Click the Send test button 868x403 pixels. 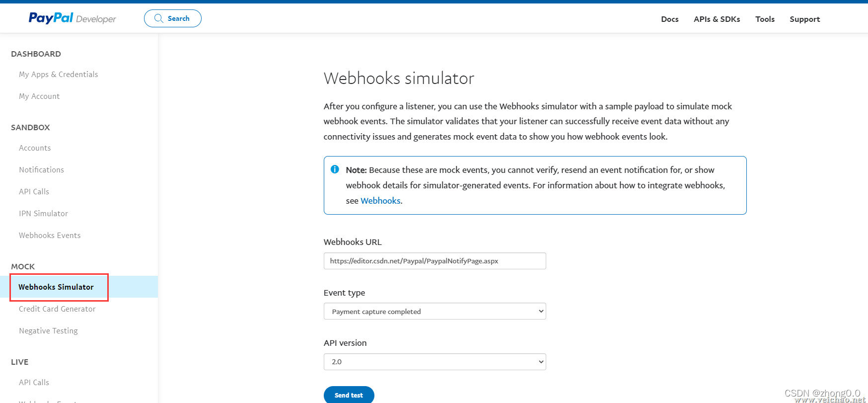pyautogui.click(x=349, y=395)
